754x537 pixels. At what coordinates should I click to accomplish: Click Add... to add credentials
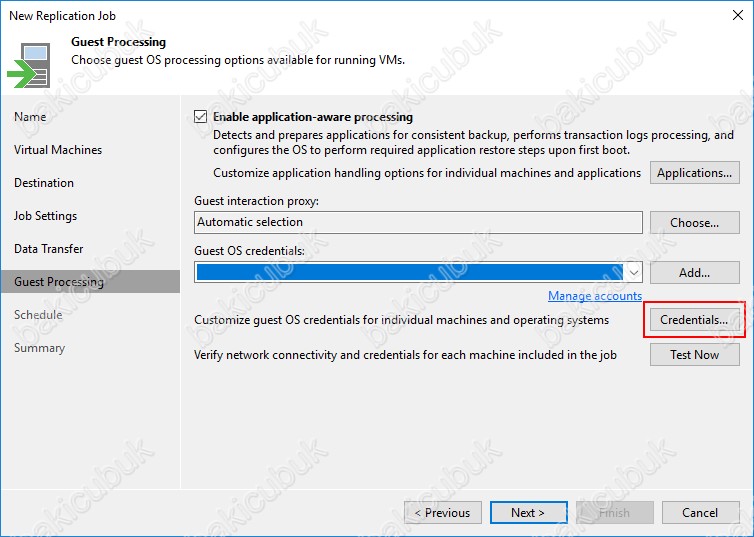(x=695, y=272)
